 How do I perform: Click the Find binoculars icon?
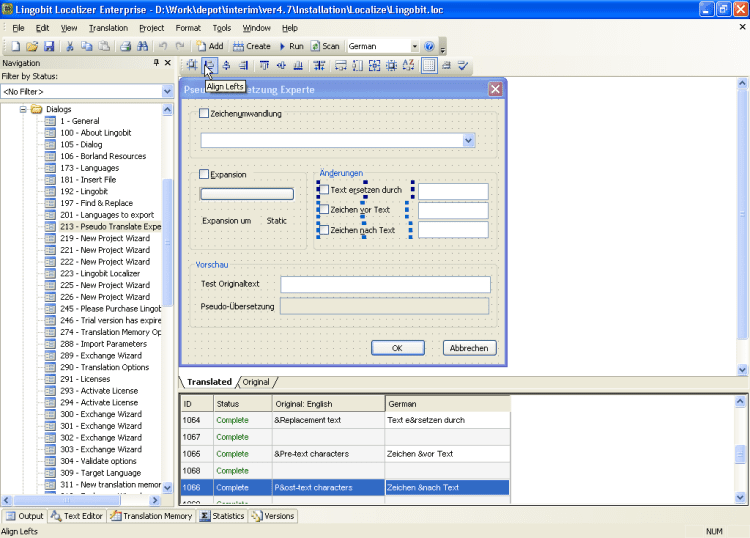144,46
